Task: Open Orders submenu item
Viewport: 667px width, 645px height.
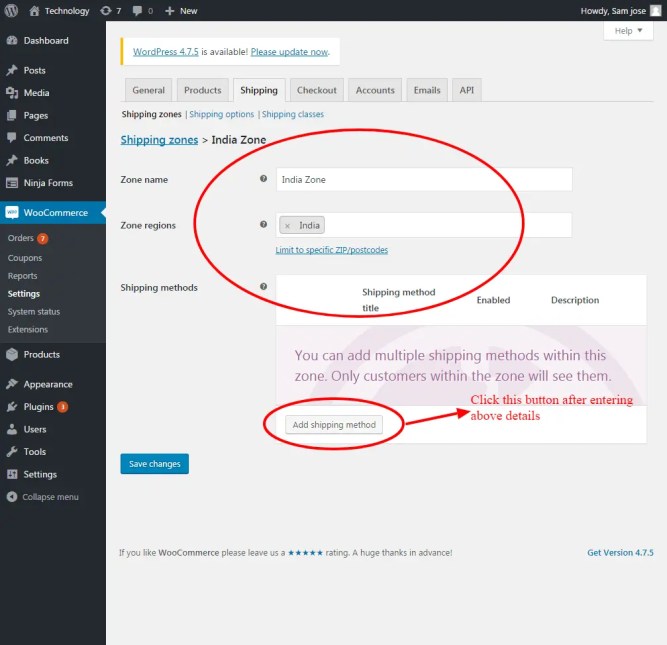Action: (20, 238)
